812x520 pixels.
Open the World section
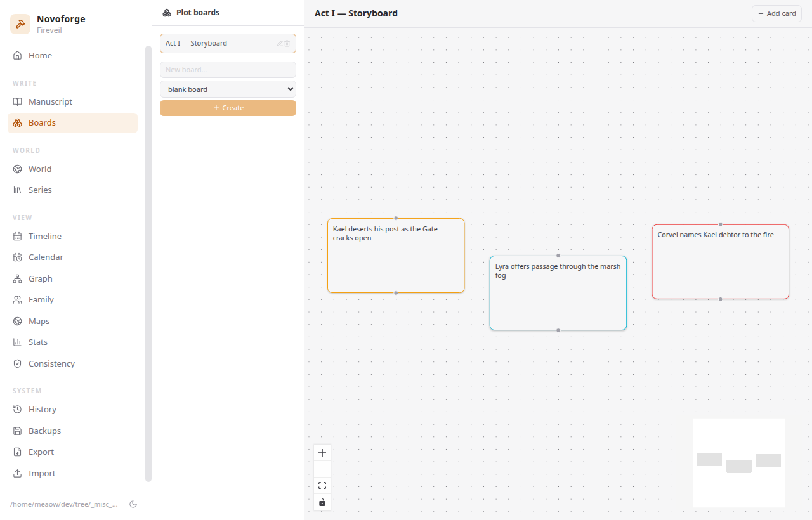72,169
